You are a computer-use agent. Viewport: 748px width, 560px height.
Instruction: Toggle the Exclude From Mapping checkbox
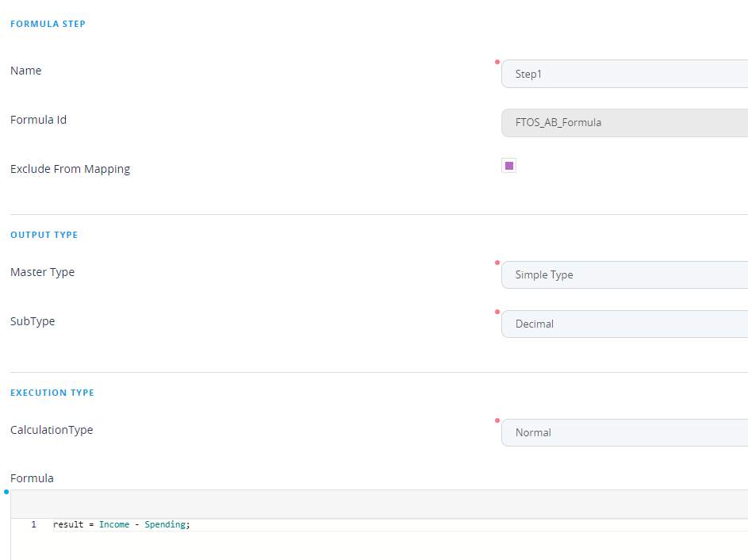click(x=509, y=166)
